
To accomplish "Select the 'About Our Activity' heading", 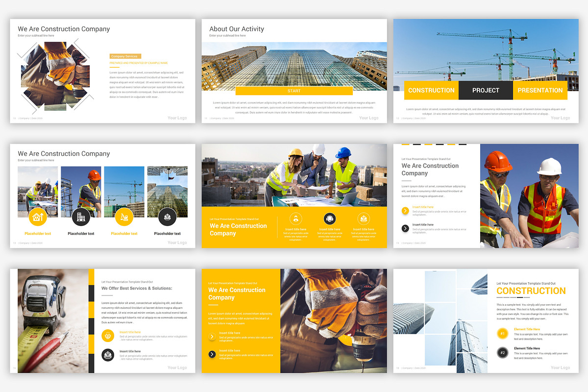I will coord(237,29).
